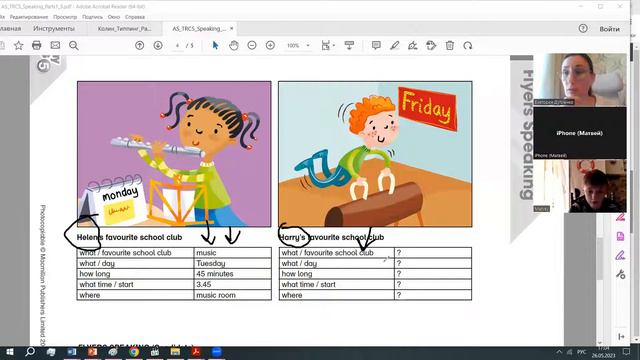The image size is (640, 360).
Task: Zoom in with the plus button
Action: coord(270,45)
